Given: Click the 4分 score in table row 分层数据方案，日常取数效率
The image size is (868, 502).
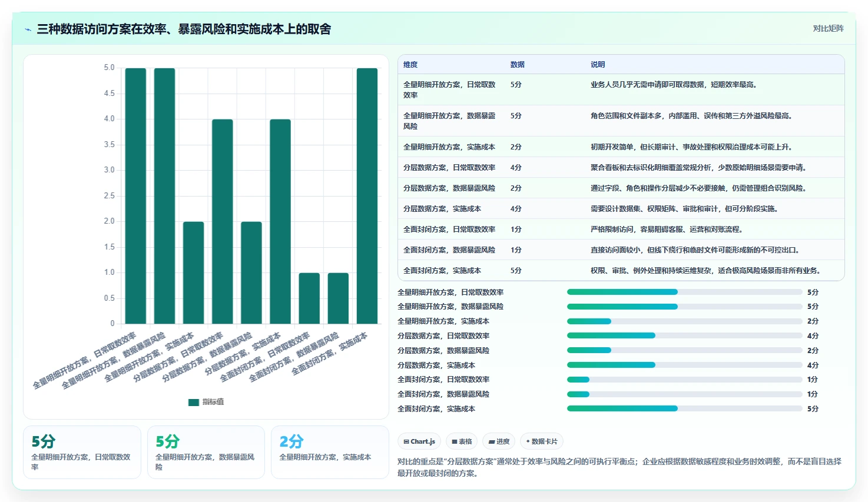Looking at the screenshot, I should (x=516, y=168).
